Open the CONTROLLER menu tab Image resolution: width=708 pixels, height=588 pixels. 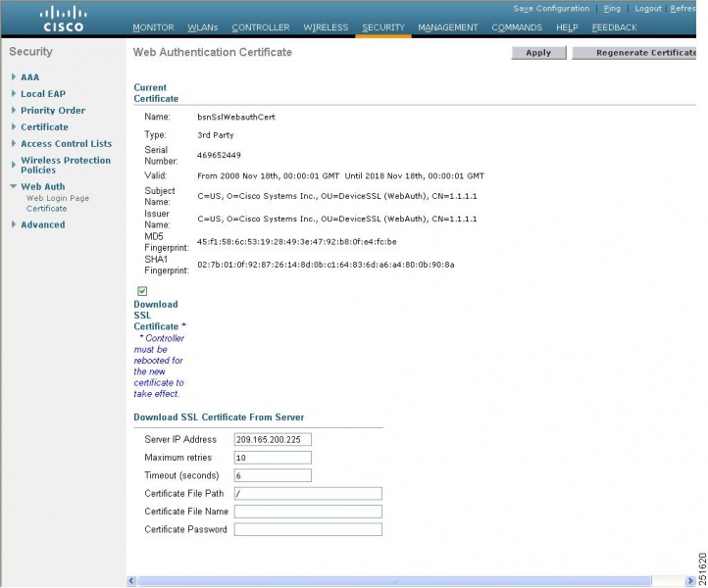[261, 27]
